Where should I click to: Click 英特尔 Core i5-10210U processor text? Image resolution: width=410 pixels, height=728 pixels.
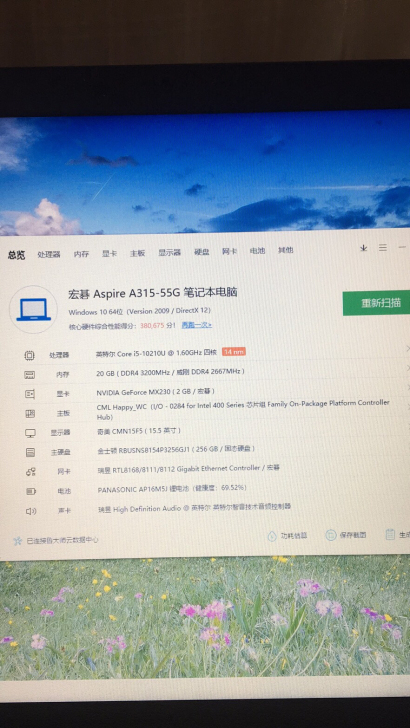tap(156, 353)
